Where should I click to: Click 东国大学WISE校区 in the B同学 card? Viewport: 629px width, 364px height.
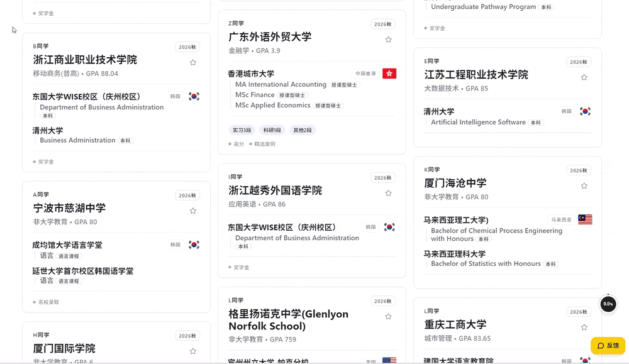(x=87, y=97)
